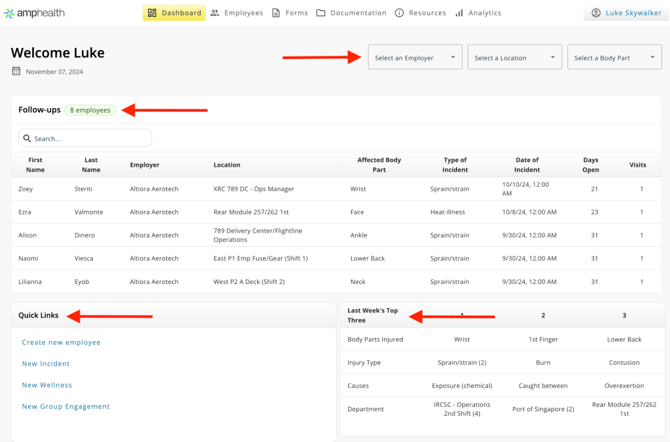
Task: Click the search magnifier icon
Action: [x=27, y=138]
